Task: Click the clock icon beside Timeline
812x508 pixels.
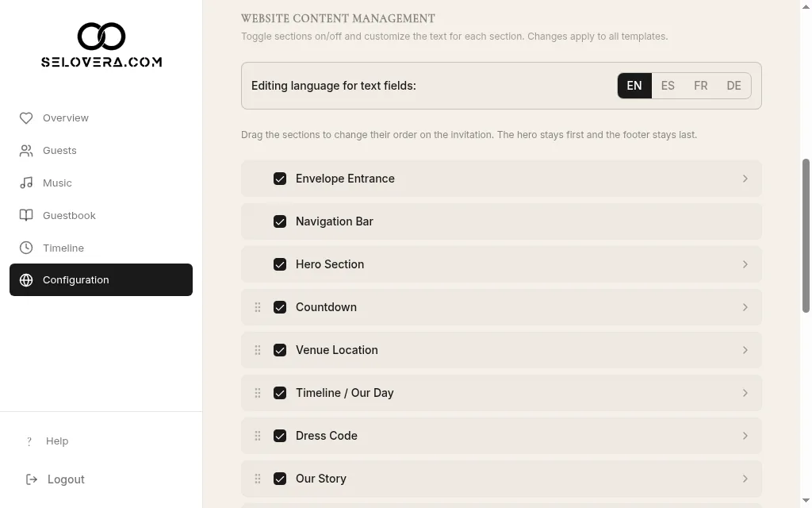Action: pos(26,248)
